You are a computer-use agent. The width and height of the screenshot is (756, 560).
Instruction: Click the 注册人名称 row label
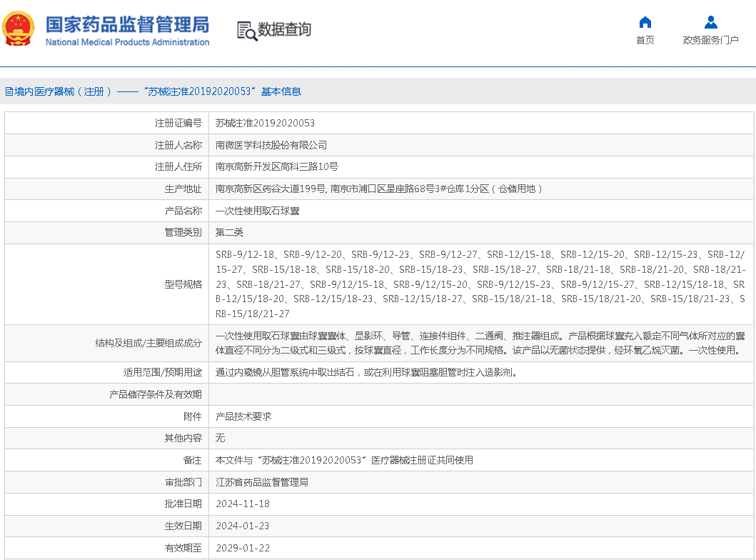tap(178, 145)
